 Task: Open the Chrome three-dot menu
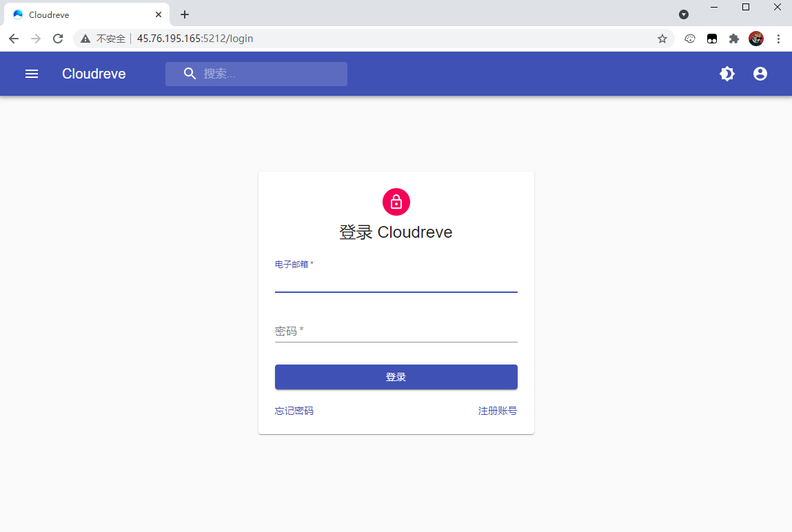click(779, 39)
